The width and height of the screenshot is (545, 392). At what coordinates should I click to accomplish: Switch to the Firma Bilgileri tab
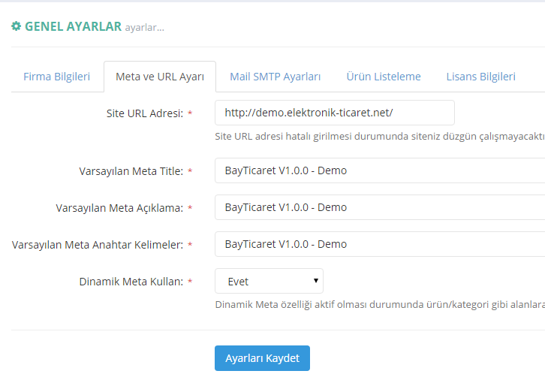coord(57,77)
